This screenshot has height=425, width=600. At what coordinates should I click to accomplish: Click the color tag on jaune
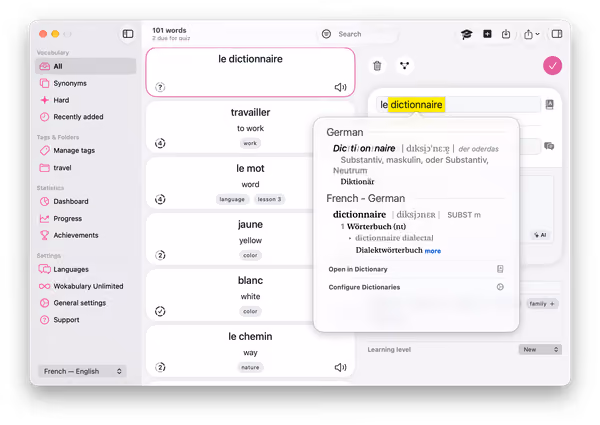pyautogui.click(x=250, y=255)
